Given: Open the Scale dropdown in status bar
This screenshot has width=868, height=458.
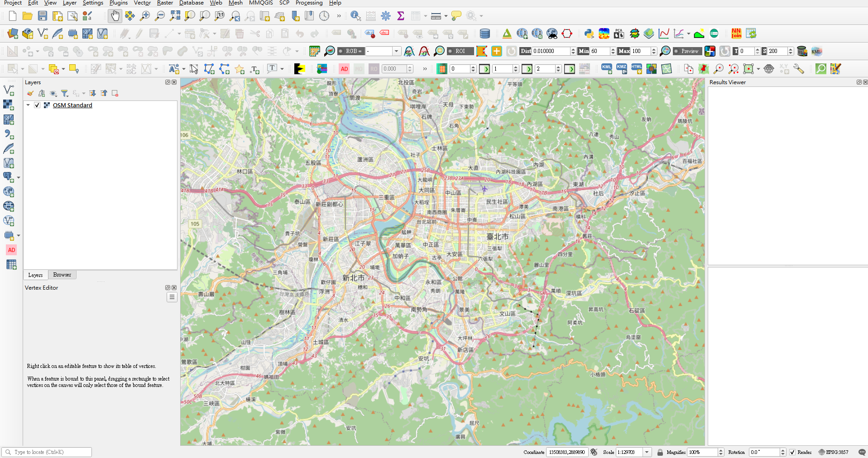Looking at the screenshot, I should pyautogui.click(x=647, y=452).
